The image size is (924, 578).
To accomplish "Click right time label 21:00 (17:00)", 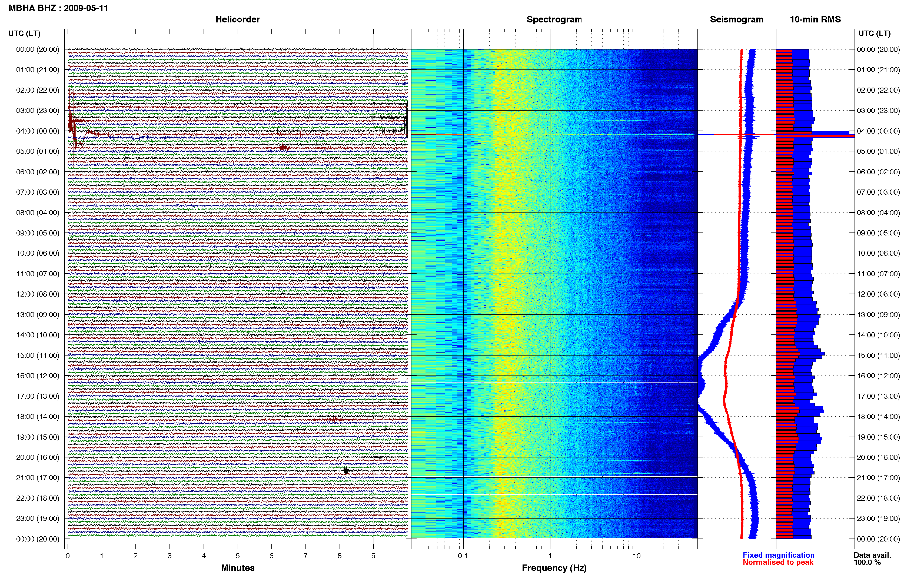I will [878, 478].
